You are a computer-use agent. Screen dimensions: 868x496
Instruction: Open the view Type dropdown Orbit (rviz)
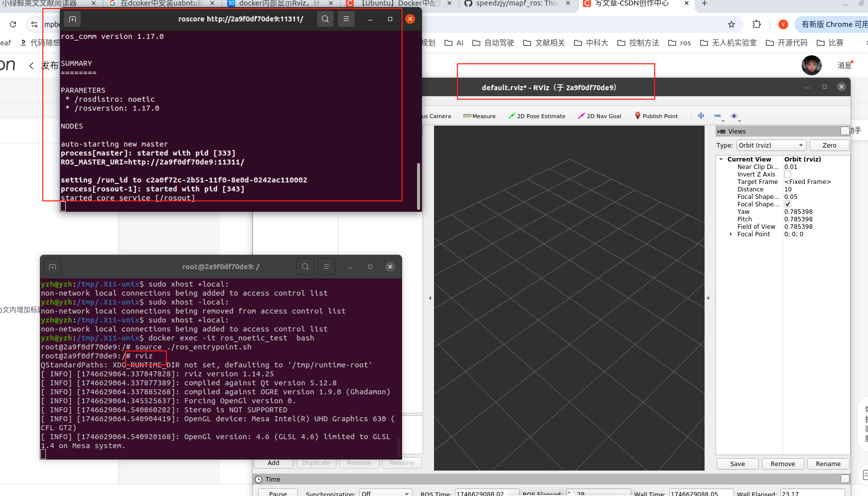coord(771,146)
